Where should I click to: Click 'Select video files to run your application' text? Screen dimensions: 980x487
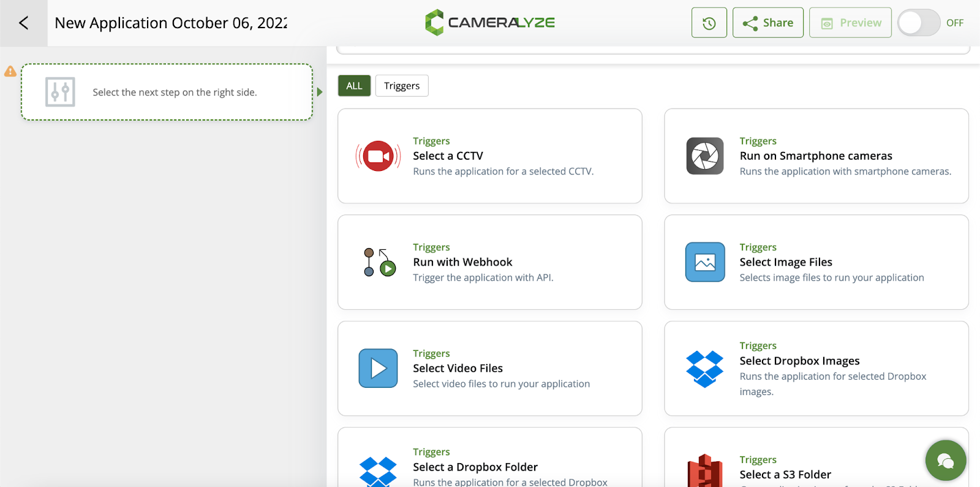502,384
